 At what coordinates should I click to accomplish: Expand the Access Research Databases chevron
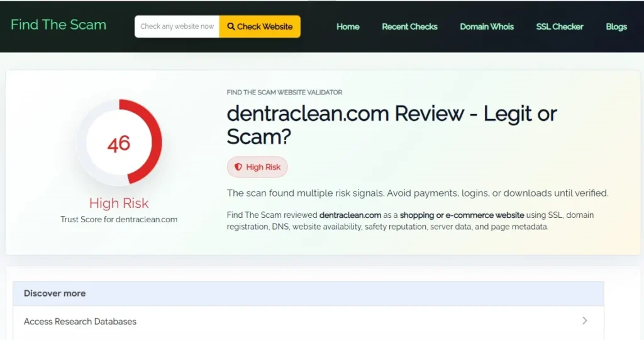pyautogui.click(x=584, y=320)
